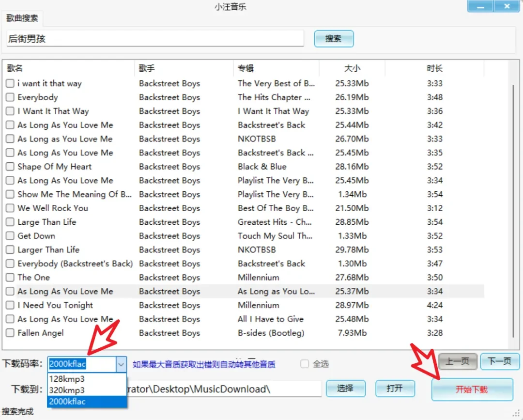This screenshot has height=420, width=523.
Task: Tick the Get Down checkbox
Action: [x=10, y=236]
